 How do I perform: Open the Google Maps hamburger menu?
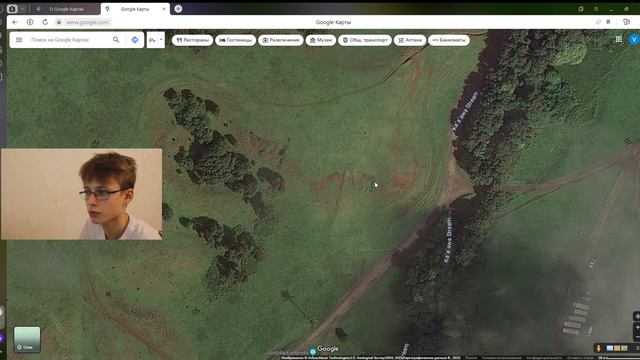(19, 40)
